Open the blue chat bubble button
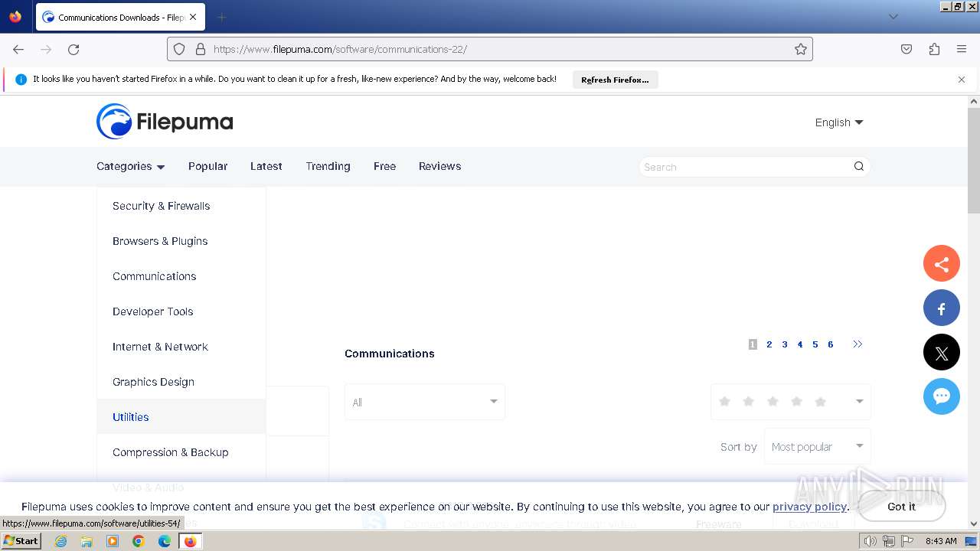The height and width of the screenshot is (551, 980). tap(942, 396)
